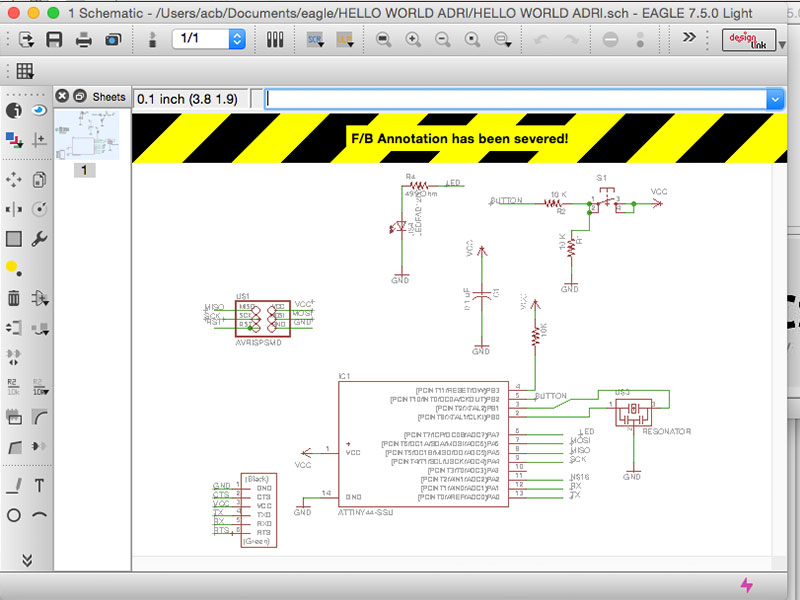Select the Delete trash tool
This screenshot has width=800, height=600.
pyautogui.click(x=14, y=298)
